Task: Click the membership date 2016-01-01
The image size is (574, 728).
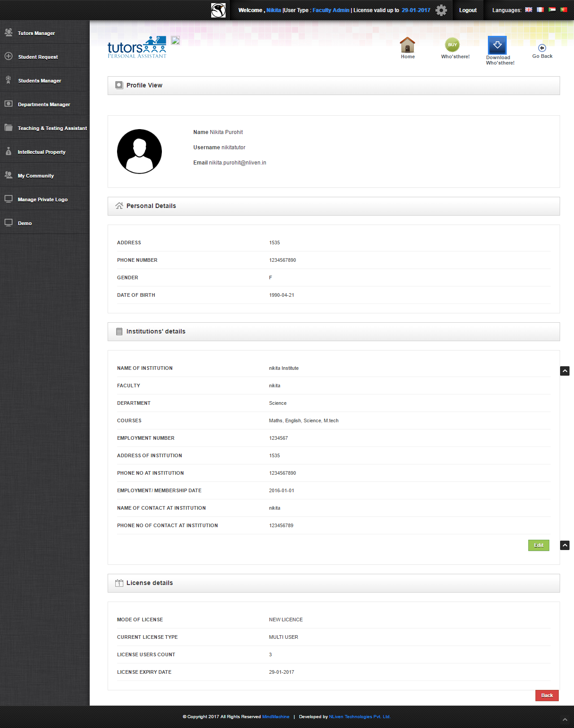Action: coord(282,490)
